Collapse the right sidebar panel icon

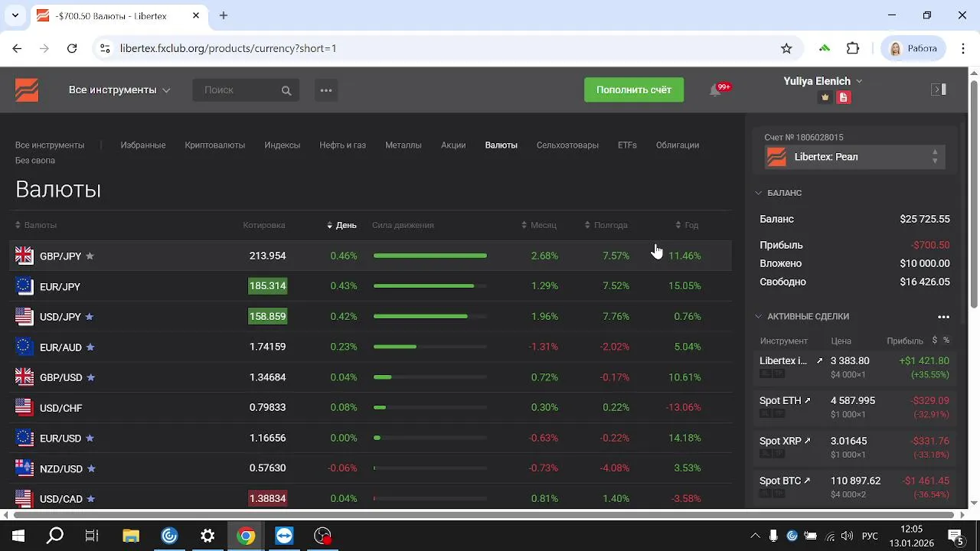click(939, 90)
